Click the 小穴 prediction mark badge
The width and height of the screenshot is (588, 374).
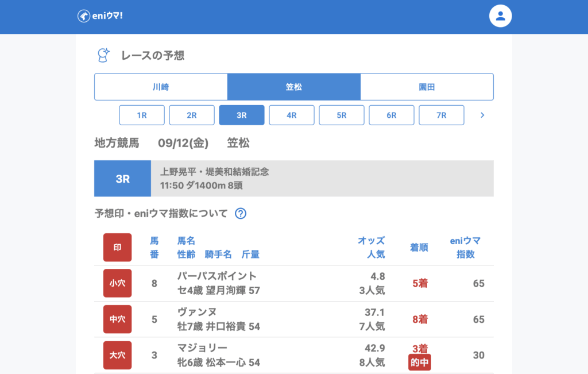pyautogui.click(x=118, y=283)
